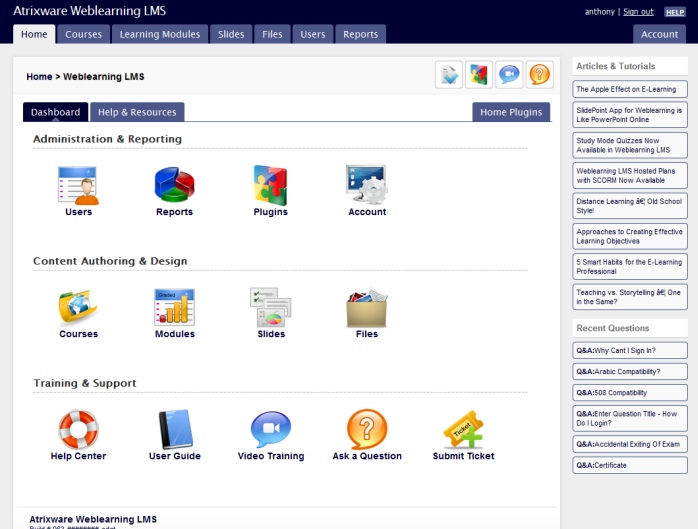Open the User Guide book icon
This screenshot has width=698, height=529.
(175, 429)
